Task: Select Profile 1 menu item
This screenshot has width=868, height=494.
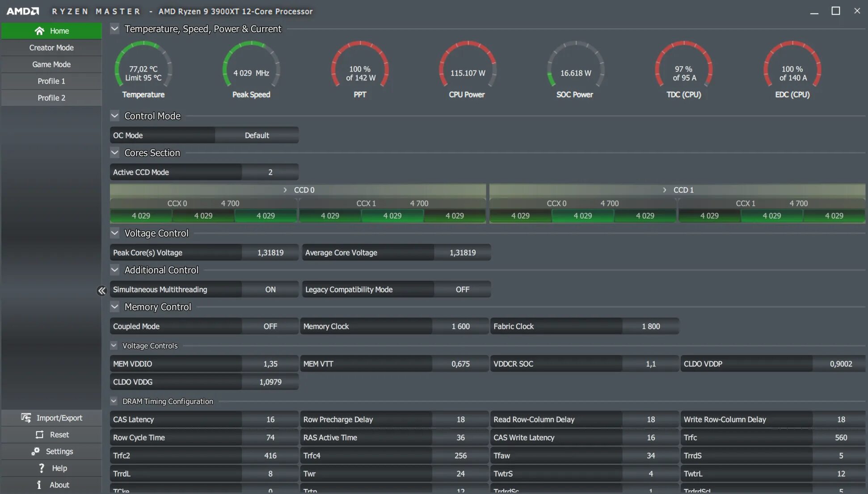Action: click(x=51, y=80)
